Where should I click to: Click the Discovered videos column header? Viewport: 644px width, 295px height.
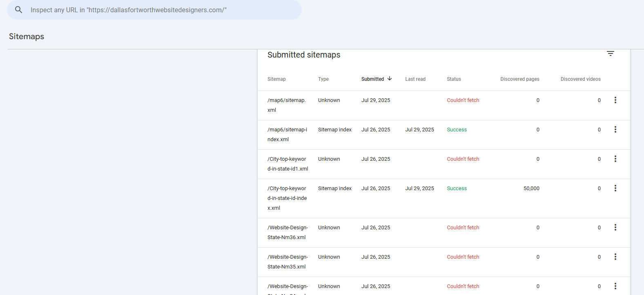(x=580, y=79)
